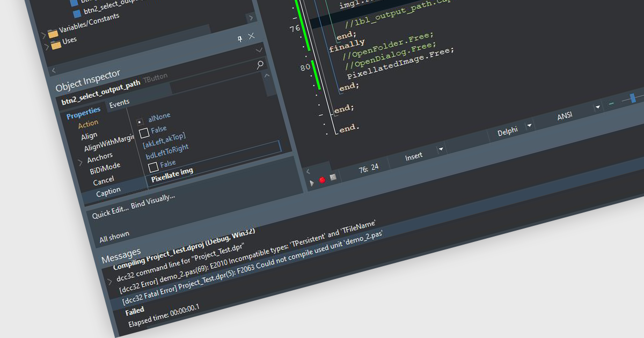Image resolution: width=644 pixels, height=338 pixels.
Task: Edit the Caption value Pixellate img
Action: [x=172, y=175]
